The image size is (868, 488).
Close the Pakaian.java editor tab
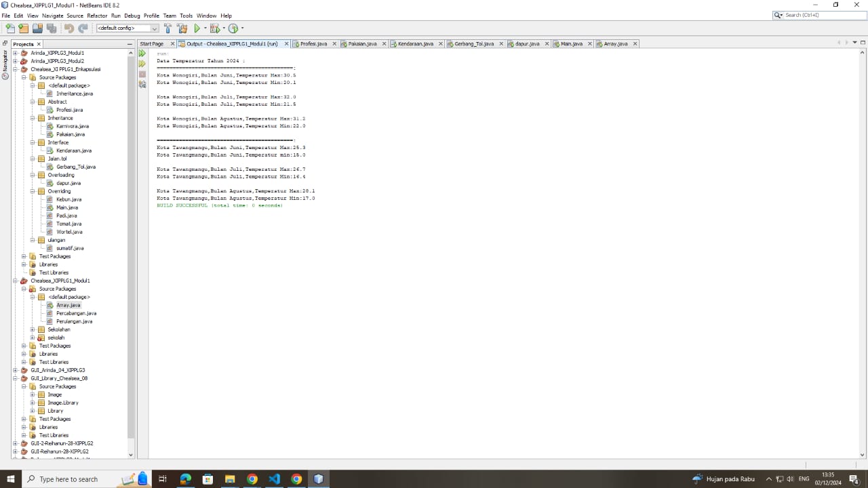coord(384,43)
